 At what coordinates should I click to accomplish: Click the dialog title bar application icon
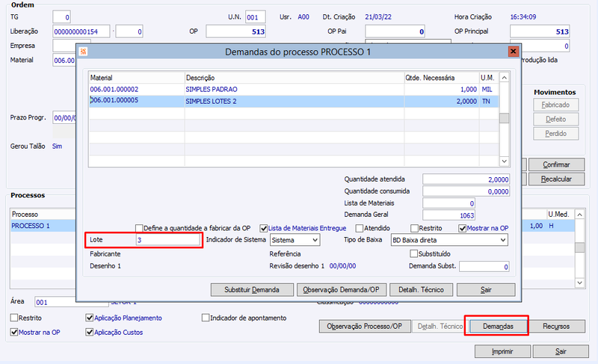(x=83, y=52)
